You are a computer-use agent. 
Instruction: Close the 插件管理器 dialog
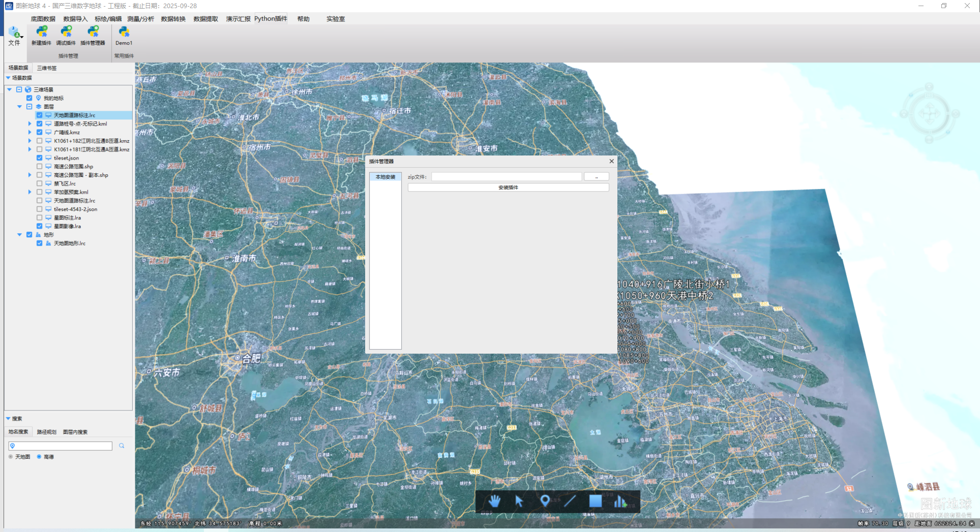[x=611, y=161]
